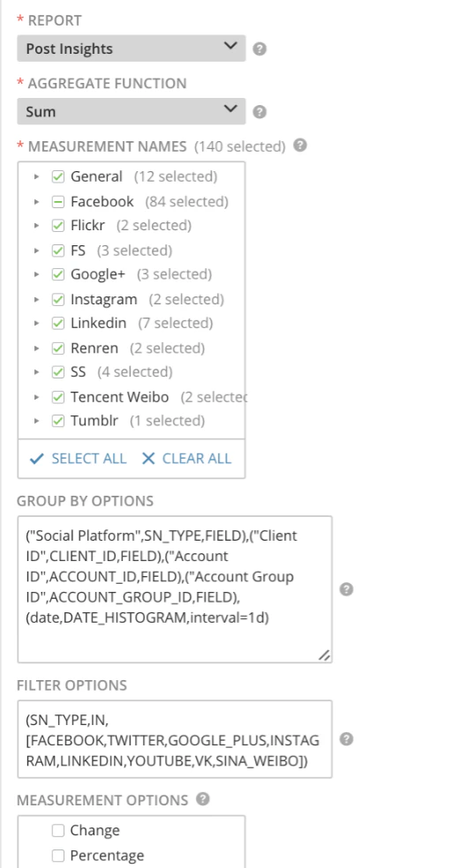Enable the Change measurement option

click(x=58, y=830)
